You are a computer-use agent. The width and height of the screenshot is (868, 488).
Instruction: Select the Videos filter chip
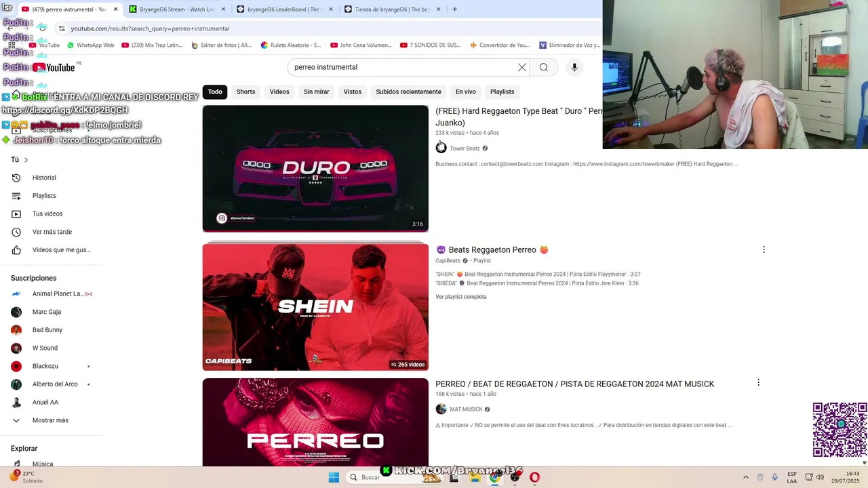(279, 91)
